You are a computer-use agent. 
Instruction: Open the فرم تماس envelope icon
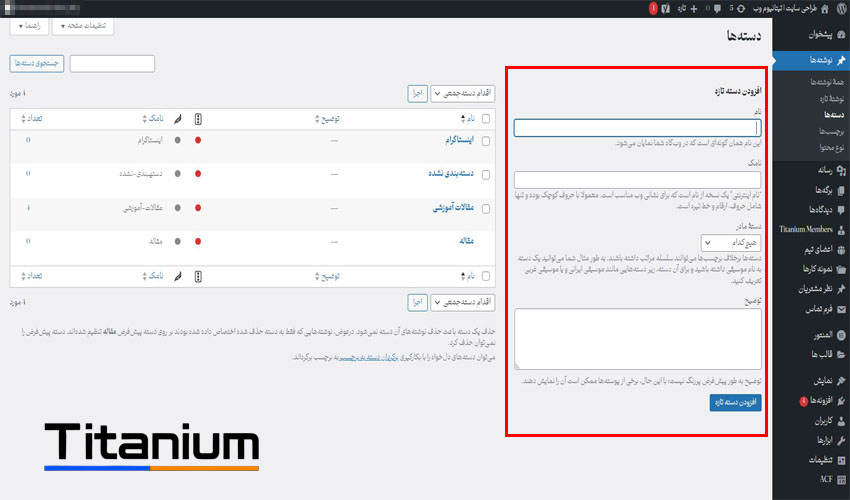point(841,309)
